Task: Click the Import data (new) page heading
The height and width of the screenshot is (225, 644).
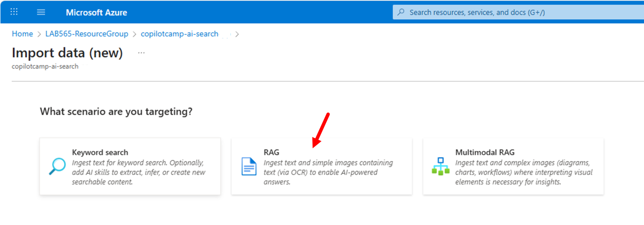Action: coord(67,53)
